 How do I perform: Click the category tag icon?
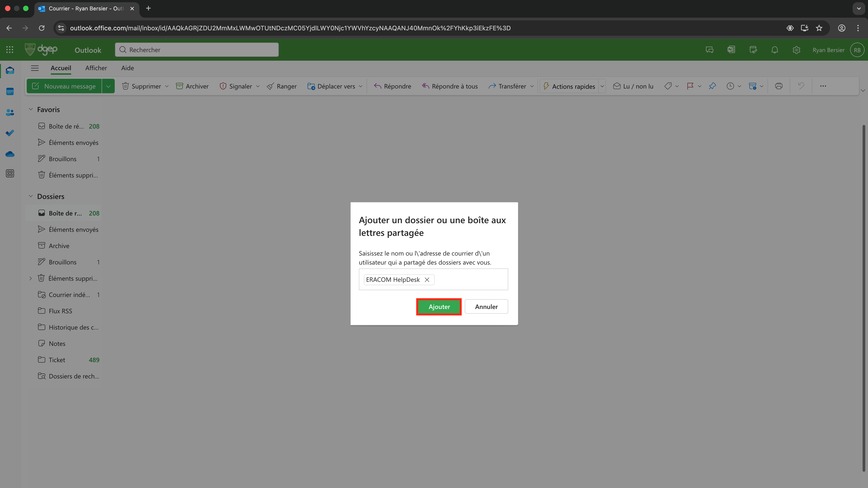(668, 86)
